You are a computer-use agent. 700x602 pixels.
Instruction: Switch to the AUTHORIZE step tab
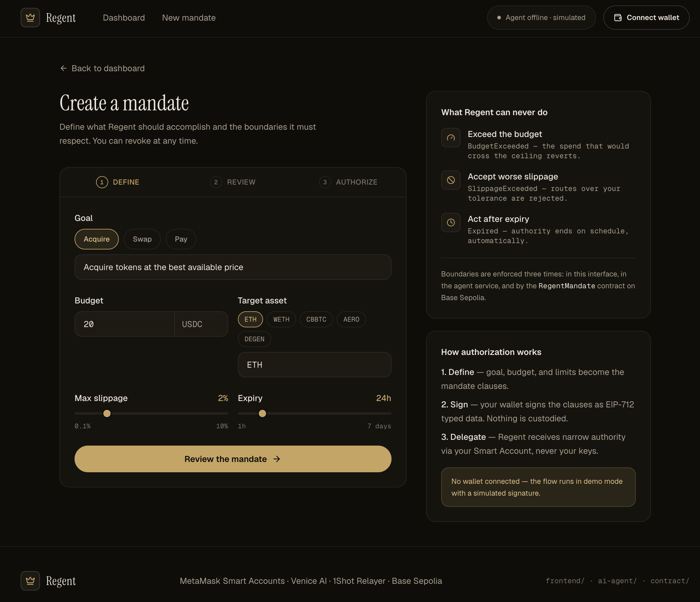348,182
